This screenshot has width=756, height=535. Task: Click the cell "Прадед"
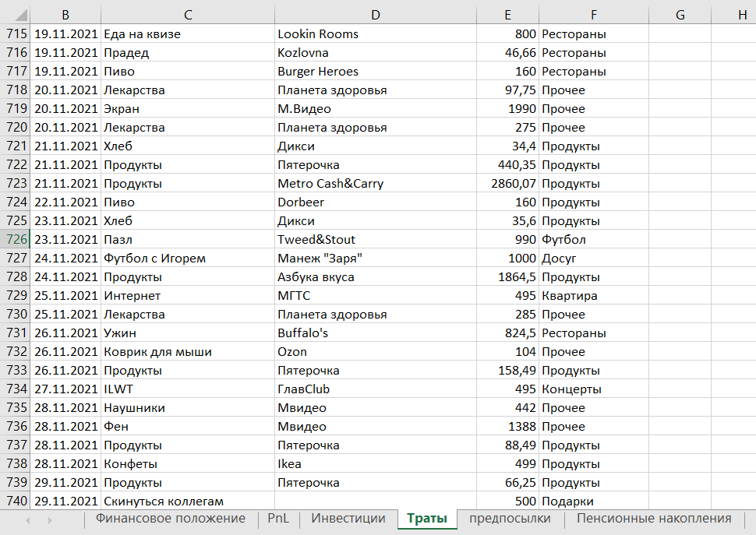coord(188,52)
